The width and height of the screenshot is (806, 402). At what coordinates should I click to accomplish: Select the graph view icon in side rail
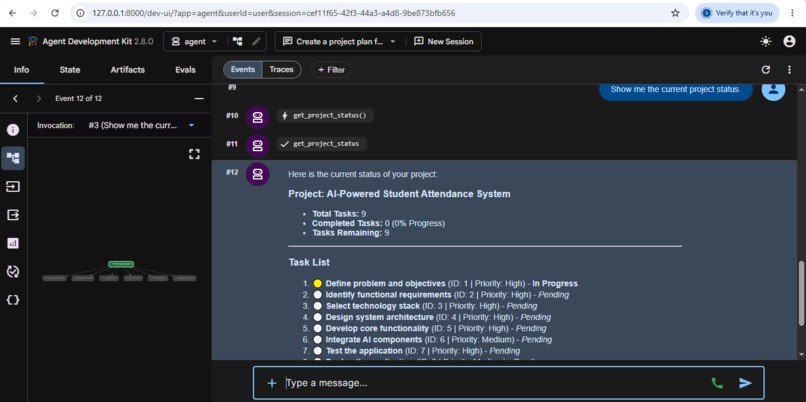coord(13,158)
